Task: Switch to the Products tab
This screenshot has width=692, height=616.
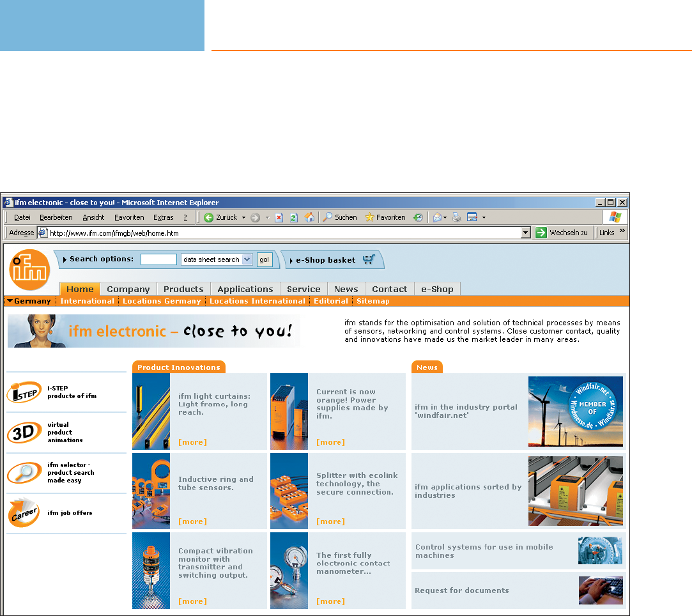Action: coord(183,289)
